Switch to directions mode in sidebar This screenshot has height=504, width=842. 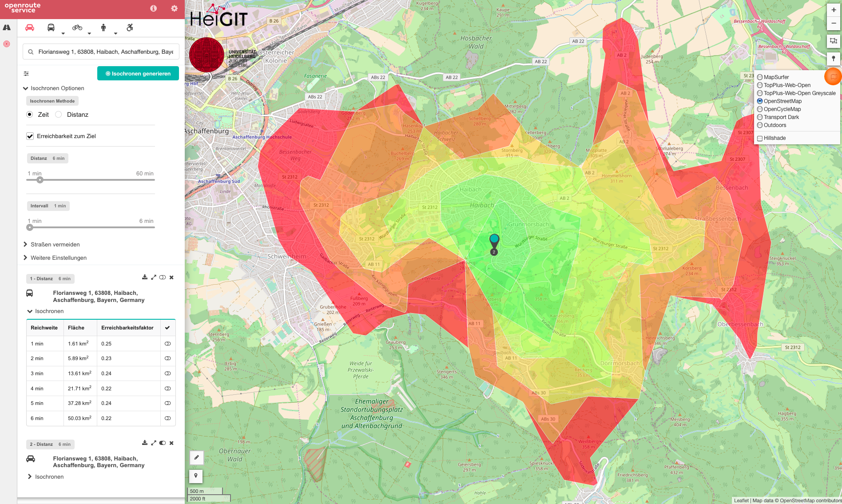tap(7, 28)
